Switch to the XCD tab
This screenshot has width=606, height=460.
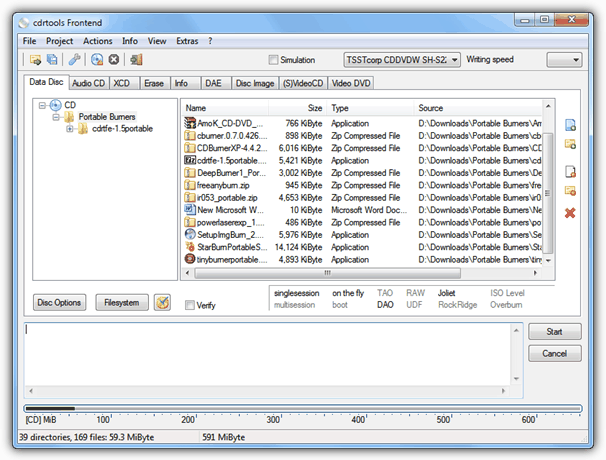point(124,83)
